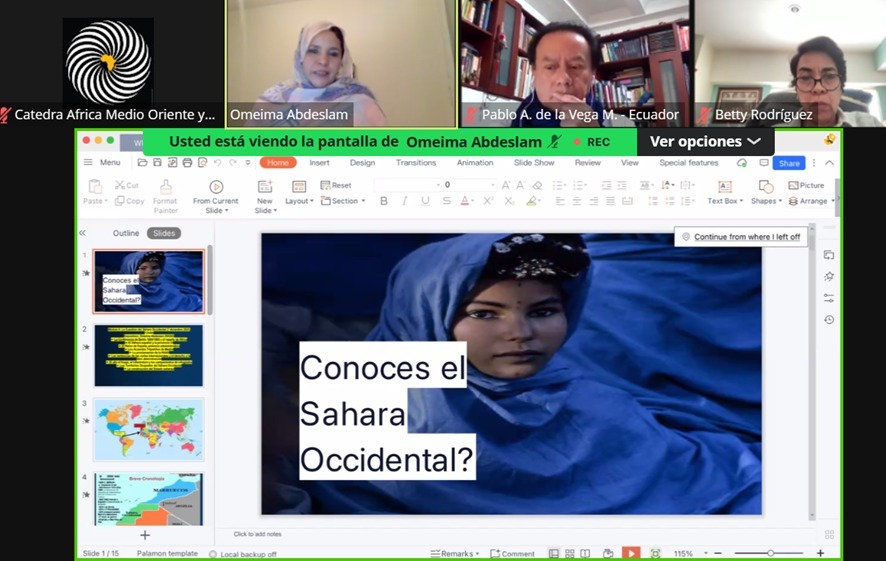
Task: Click the Comment icon in status bar
Action: [x=512, y=554]
